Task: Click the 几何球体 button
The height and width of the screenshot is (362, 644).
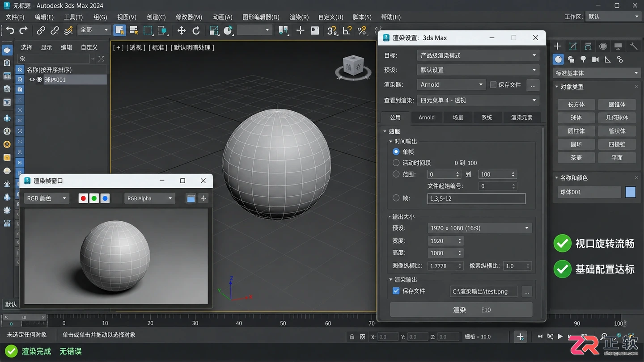Action: pyautogui.click(x=617, y=118)
